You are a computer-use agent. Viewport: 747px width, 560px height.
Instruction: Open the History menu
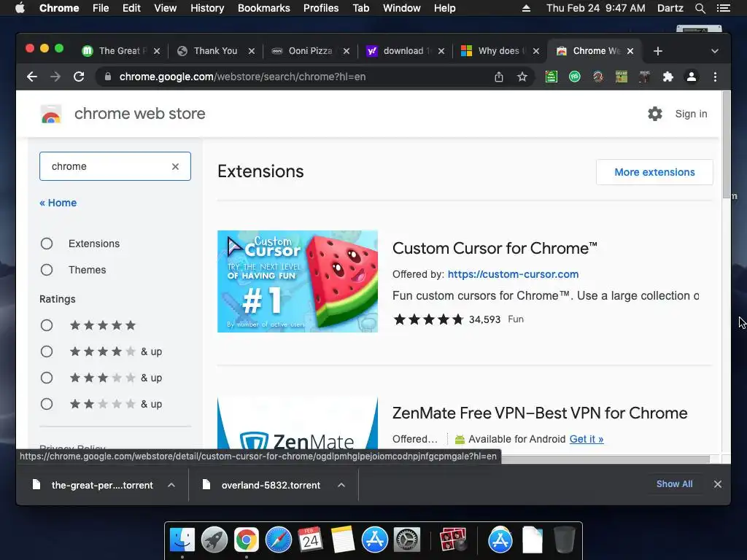[207, 8]
